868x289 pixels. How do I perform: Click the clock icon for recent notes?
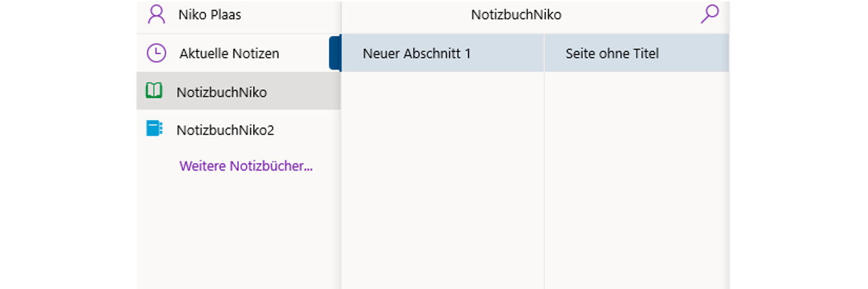click(156, 53)
